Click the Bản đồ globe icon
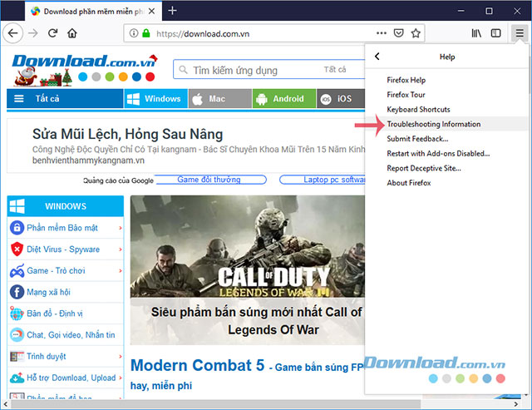Screen dimensions: 532x410 [17, 314]
